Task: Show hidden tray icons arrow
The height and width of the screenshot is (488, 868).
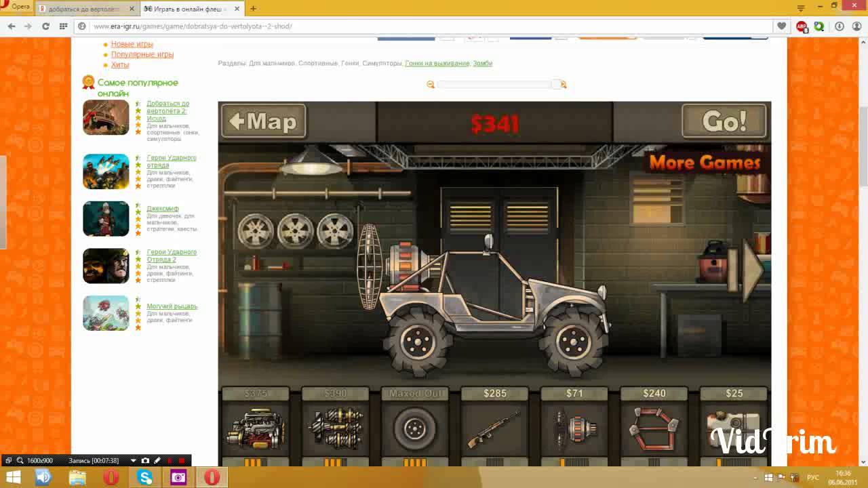Action: [755, 477]
